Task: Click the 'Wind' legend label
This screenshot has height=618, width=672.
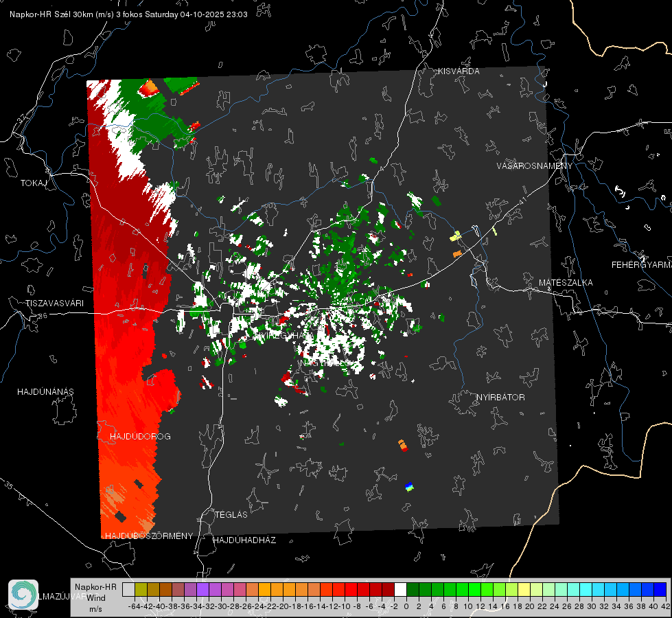Action: coord(96,597)
